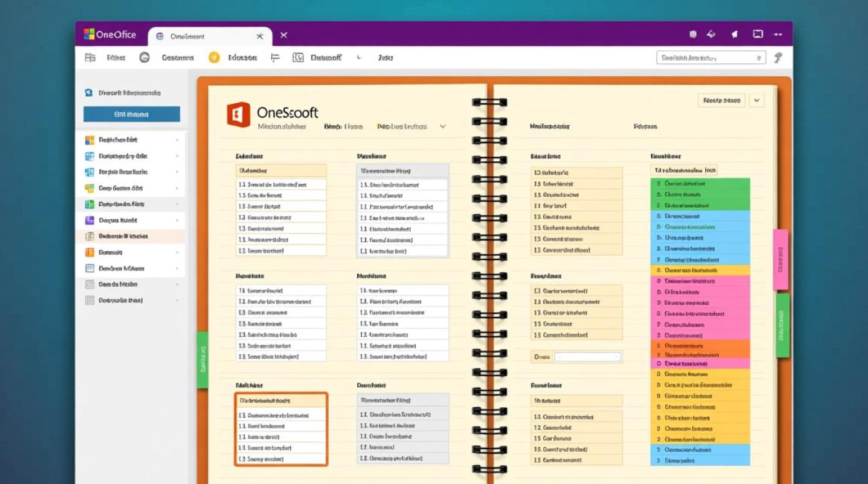Open the dots menu at the title bar's far right
Viewport: 868px width, 484px height.
pos(778,35)
